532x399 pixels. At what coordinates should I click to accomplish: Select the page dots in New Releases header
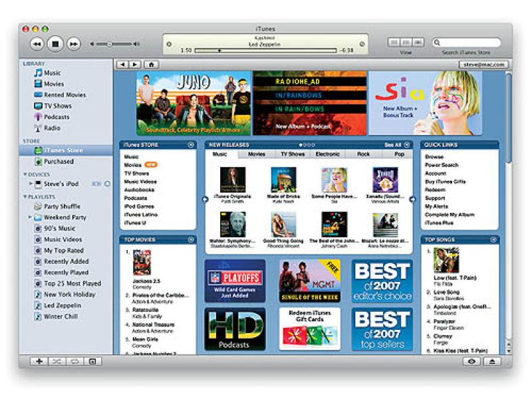307,145
